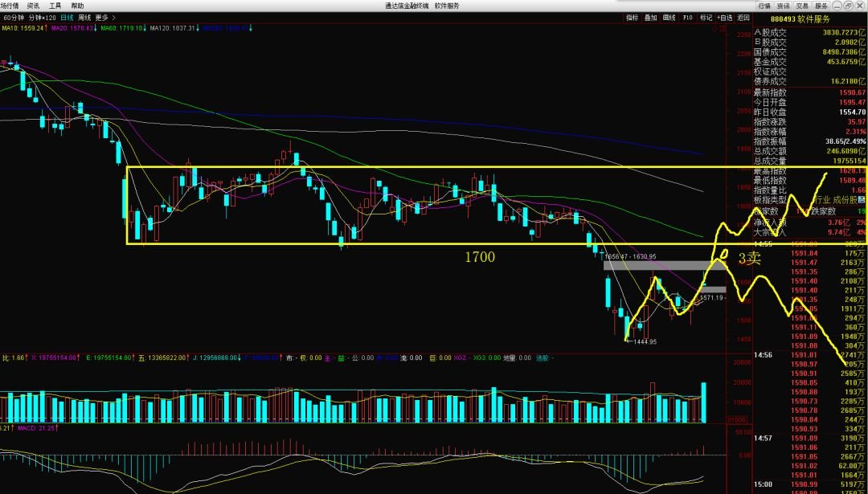The image size is (868, 494).
Task: Open the 帮助 menu
Action: [77, 6]
